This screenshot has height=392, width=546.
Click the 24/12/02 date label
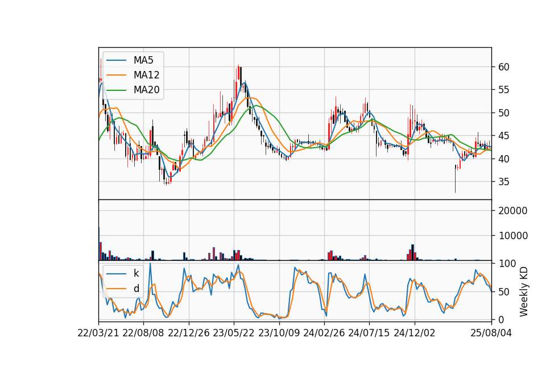(x=415, y=333)
